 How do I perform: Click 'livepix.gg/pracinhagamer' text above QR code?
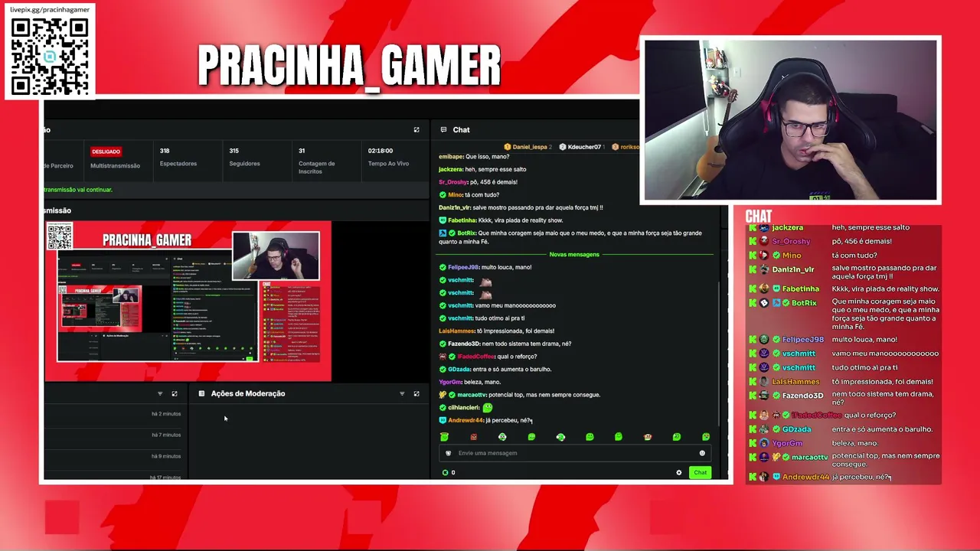coord(50,9)
